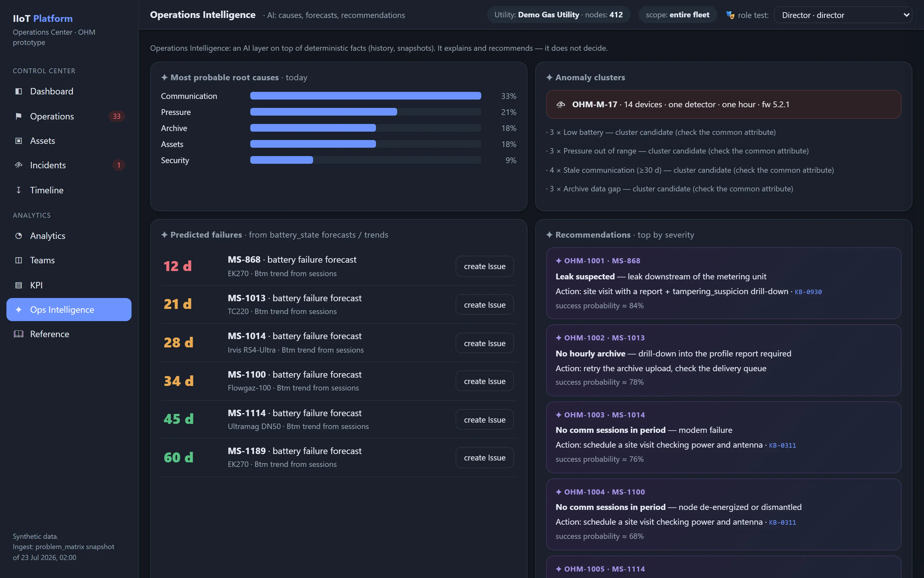Click the scope entire fleet pill
Viewport: 924px width, 578px height.
pos(677,15)
